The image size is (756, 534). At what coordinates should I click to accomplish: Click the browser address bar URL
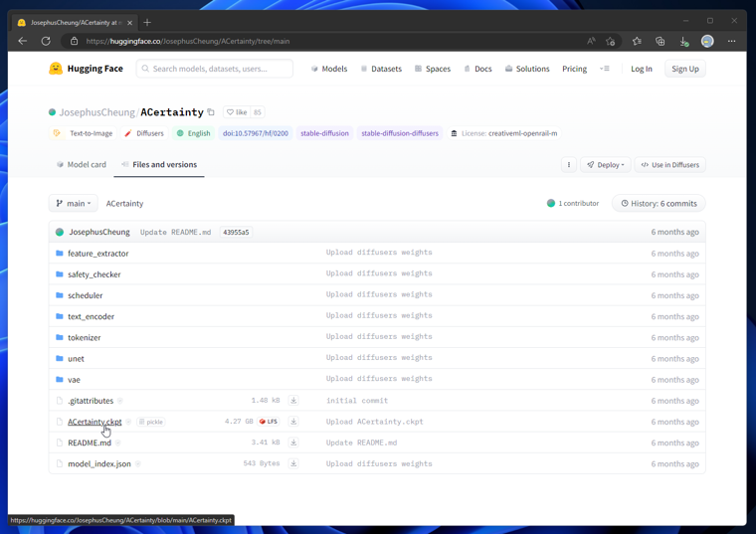(188, 41)
